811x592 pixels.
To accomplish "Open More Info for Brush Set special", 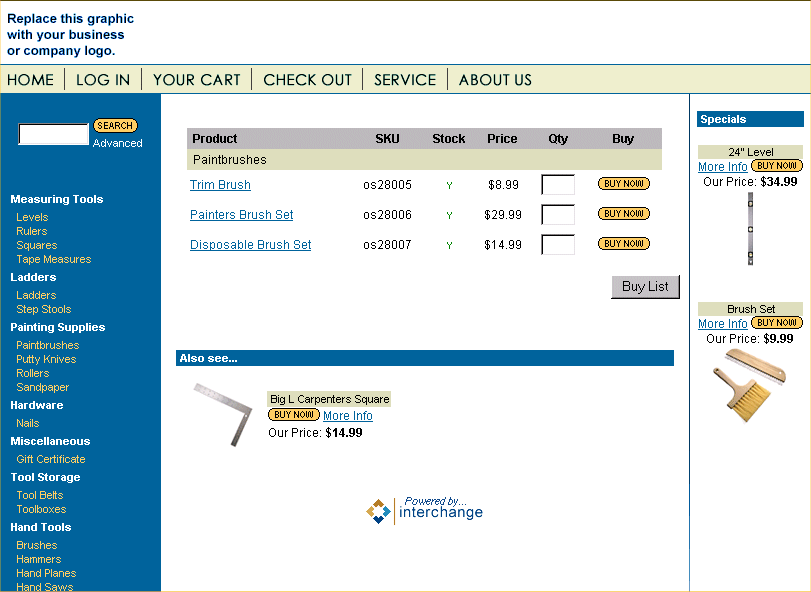I will pos(722,324).
